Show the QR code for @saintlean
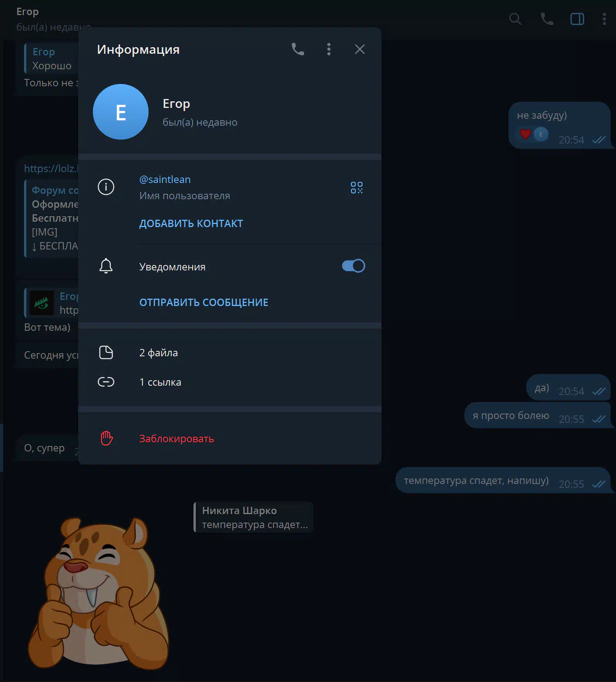This screenshot has height=682, width=616. coord(356,188)
